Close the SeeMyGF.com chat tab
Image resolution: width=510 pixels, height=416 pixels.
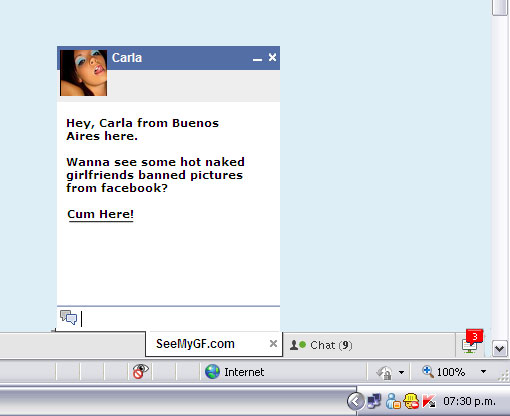[273, 343]
